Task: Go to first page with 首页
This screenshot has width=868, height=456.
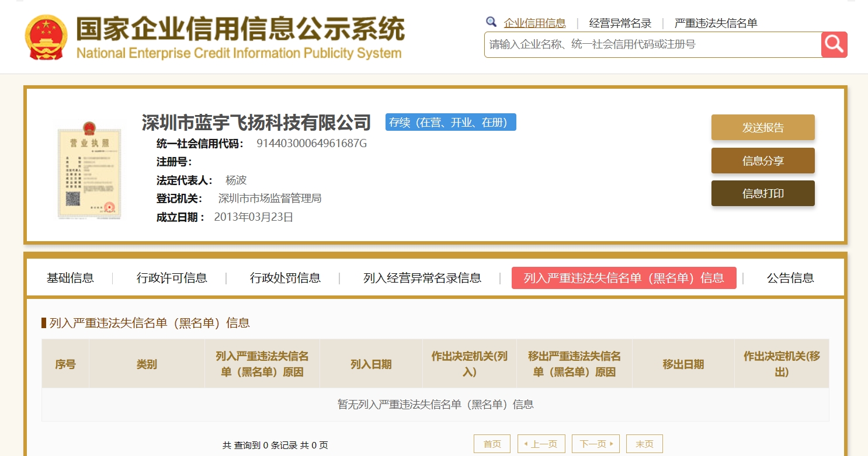Action: [x=492, y=444]
